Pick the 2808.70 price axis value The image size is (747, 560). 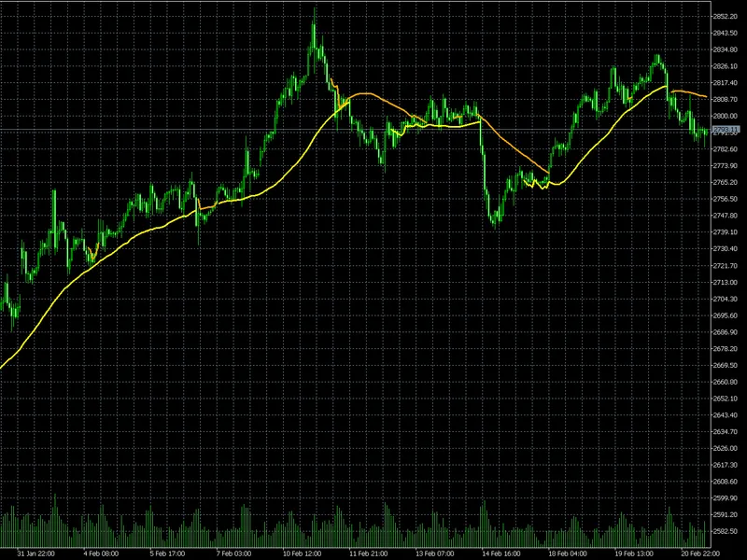pyautogui.click(x=726, y=100)
